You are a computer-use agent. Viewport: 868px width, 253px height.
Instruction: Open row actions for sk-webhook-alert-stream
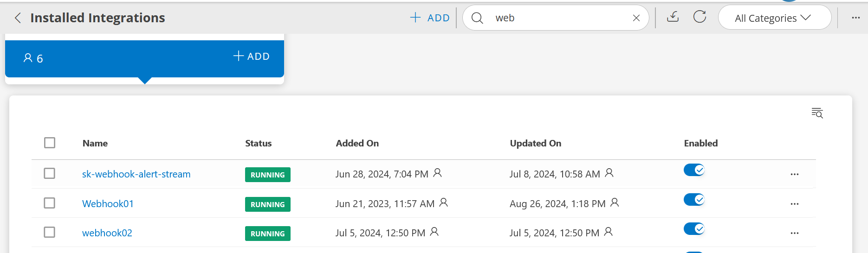795,174
